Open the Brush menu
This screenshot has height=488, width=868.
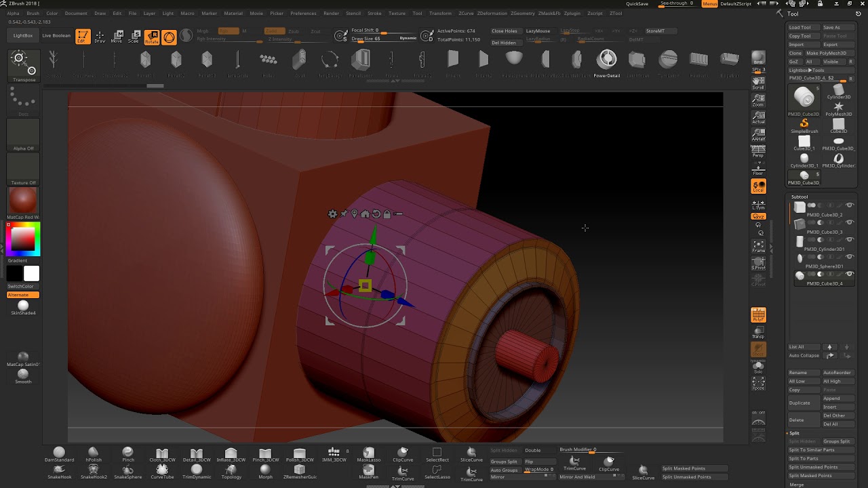pos(33,13)
